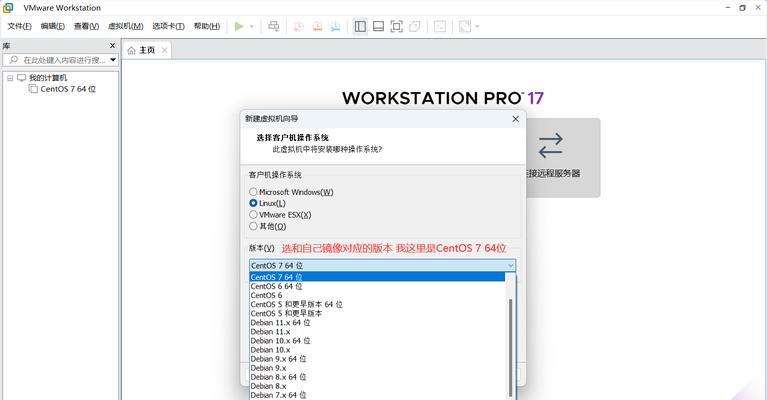This screenshot has height=400, width=767.
Task: Choose CentOS 6 from version list
Action: 377,295
